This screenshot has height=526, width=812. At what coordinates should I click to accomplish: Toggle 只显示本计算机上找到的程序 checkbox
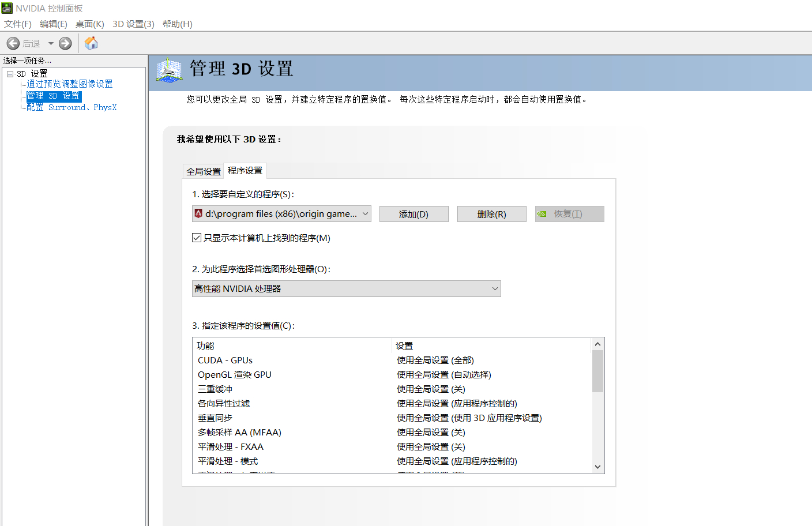click(x=197, y=238)
